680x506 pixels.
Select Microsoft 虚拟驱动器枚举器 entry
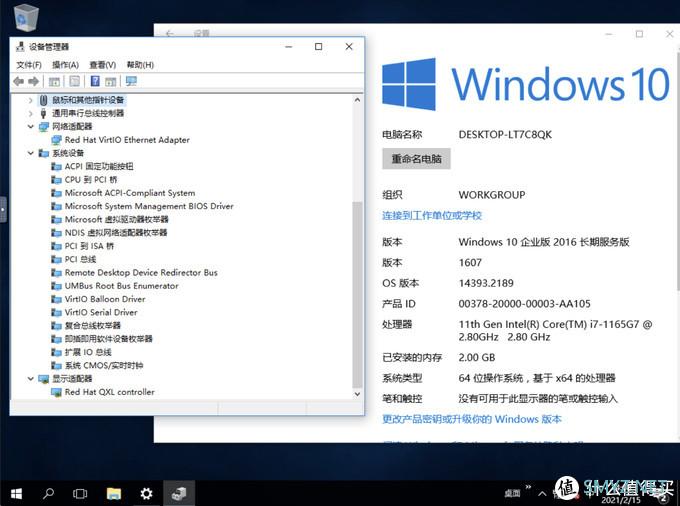coord(116,219)
